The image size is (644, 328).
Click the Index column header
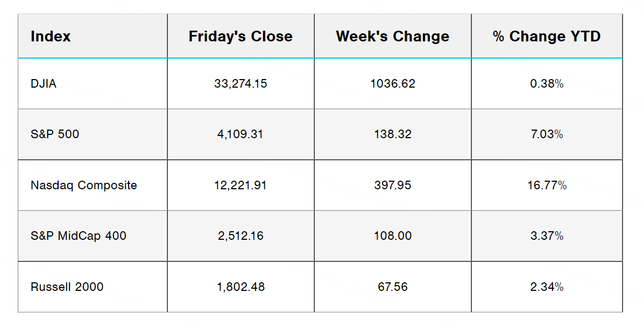(51, 37)
